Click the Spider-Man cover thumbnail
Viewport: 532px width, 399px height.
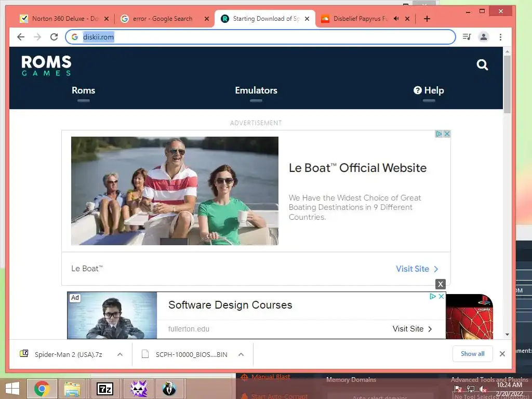click(x=469, y=316)
